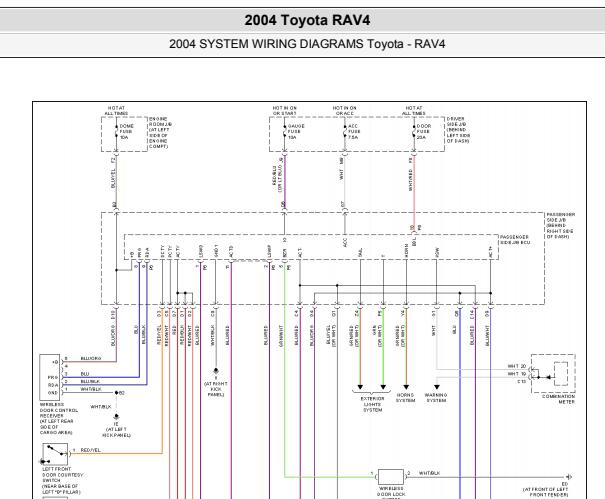Click the wireless door control receiver box
The width and height of the screenshot is (605, 499).
50,377
